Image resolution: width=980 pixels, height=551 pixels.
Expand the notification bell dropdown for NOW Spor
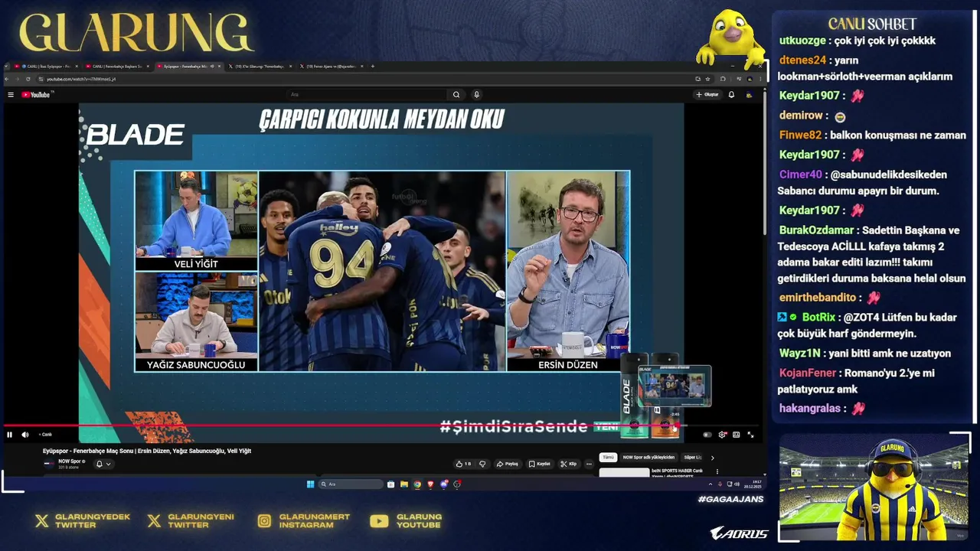tap(108, 464)
